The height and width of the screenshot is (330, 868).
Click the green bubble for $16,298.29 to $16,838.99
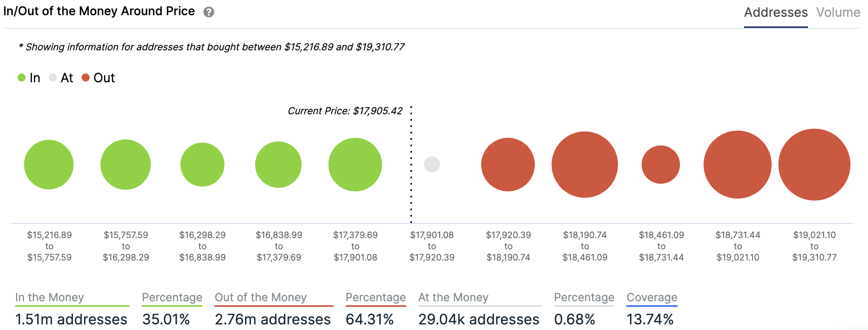click(x=202, y=165)
